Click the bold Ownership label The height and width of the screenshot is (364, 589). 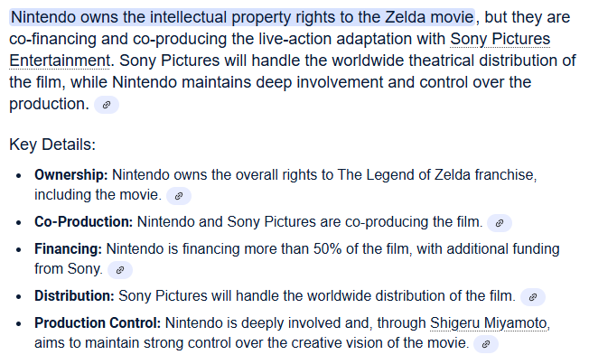(71, 174)
